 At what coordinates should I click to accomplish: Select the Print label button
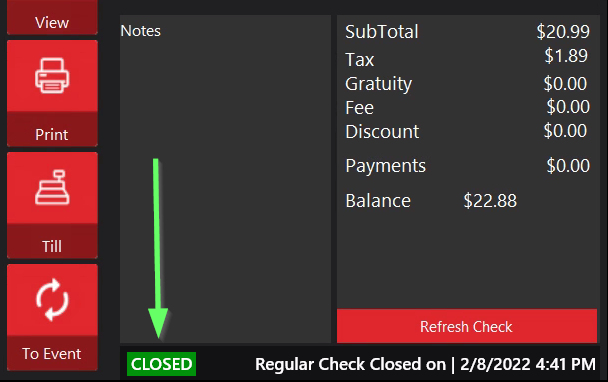(52, 135)
